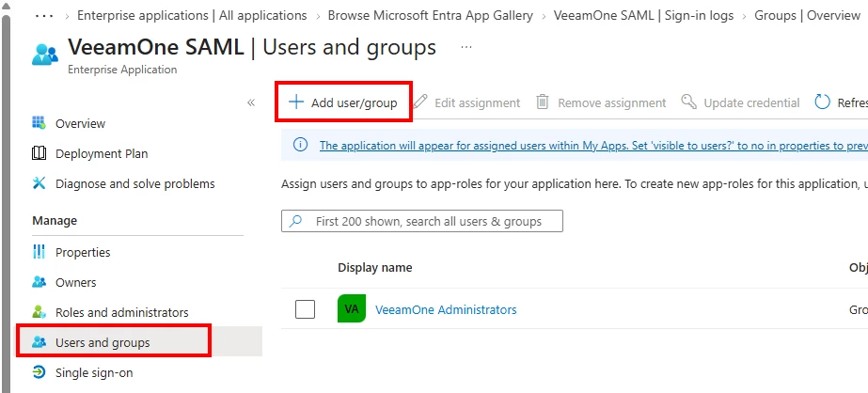Select the VeeamOne Administrators row checkbox
Image resolution: width=868 pixels, height=393 pixels.
click(305, 309)
